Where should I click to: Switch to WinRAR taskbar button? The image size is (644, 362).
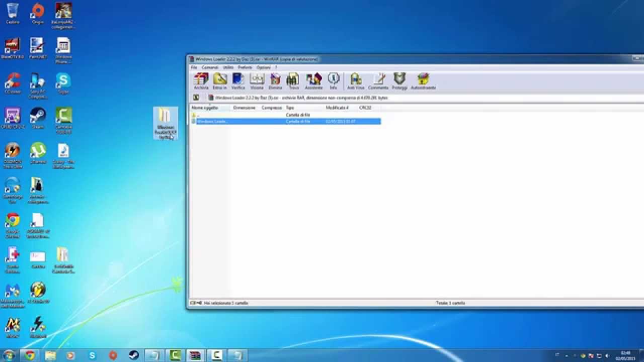click(195, 355)
